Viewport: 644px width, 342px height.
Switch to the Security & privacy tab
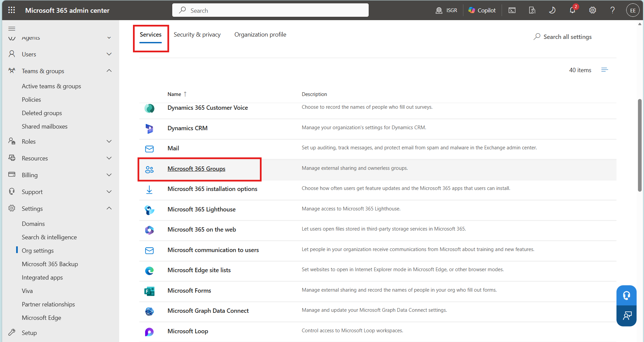click(197, 35)
